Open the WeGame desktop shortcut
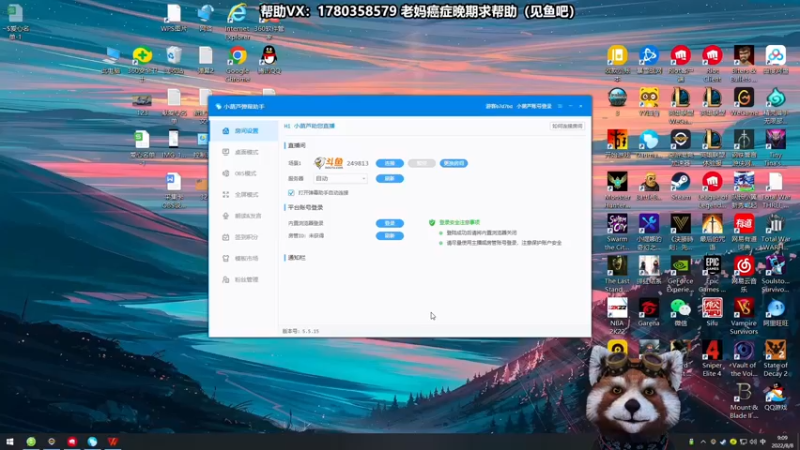 (743, 102)
